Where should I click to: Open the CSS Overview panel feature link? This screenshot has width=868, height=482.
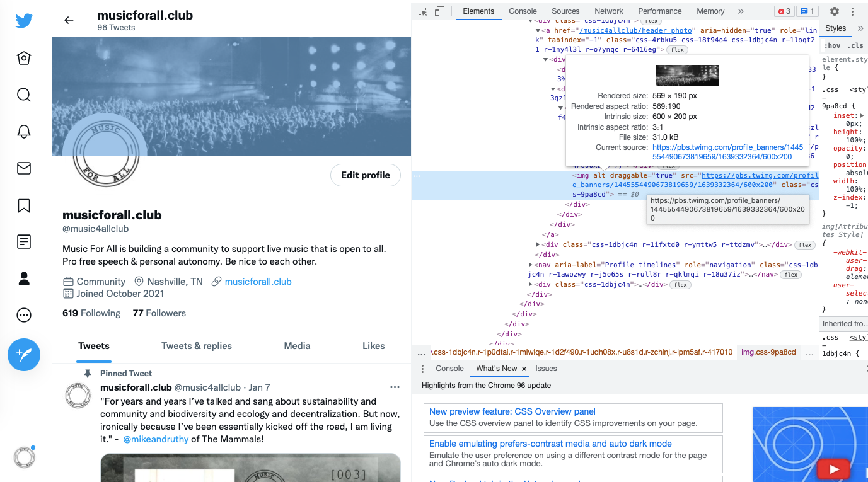coord(512,411)
